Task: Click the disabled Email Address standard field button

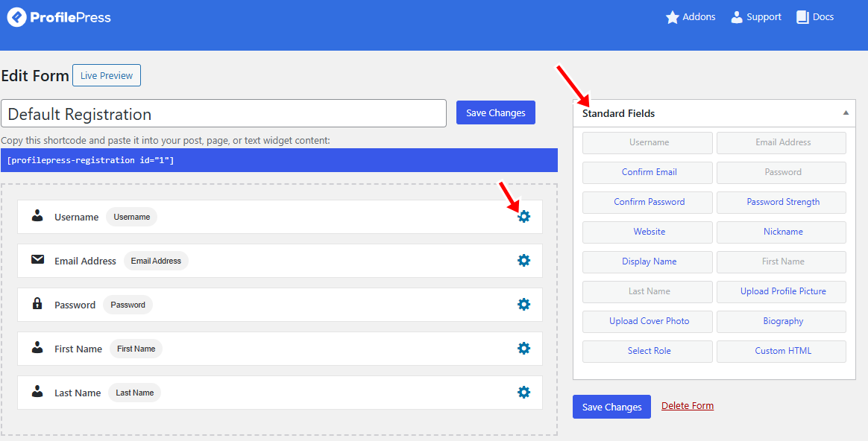Action: coord(781,143)
